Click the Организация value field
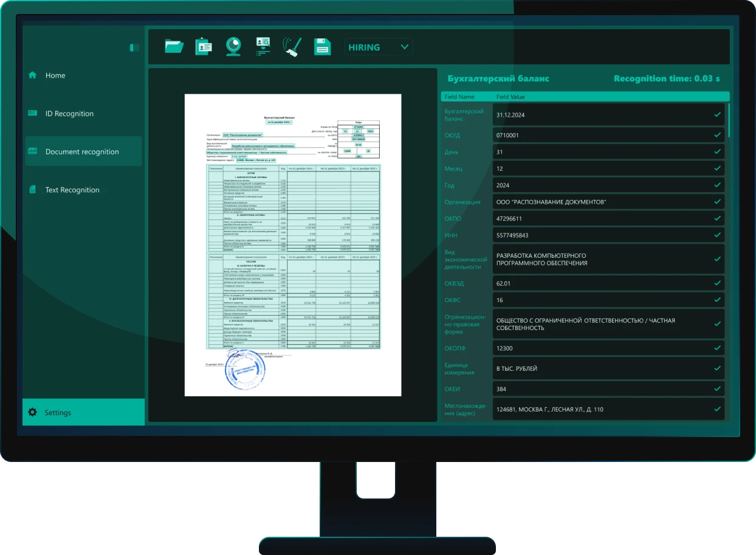The height and width of the screenshot is (555, 756). pyautogui.click(x=602, y=202)
